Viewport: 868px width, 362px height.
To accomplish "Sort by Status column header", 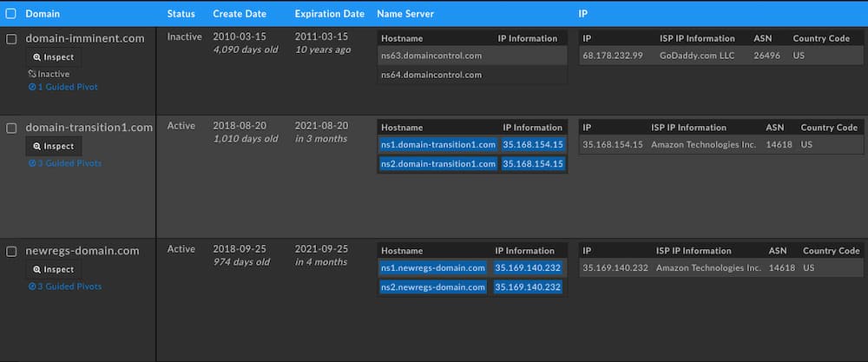I will pyautogui.click(x=181, y=14).
